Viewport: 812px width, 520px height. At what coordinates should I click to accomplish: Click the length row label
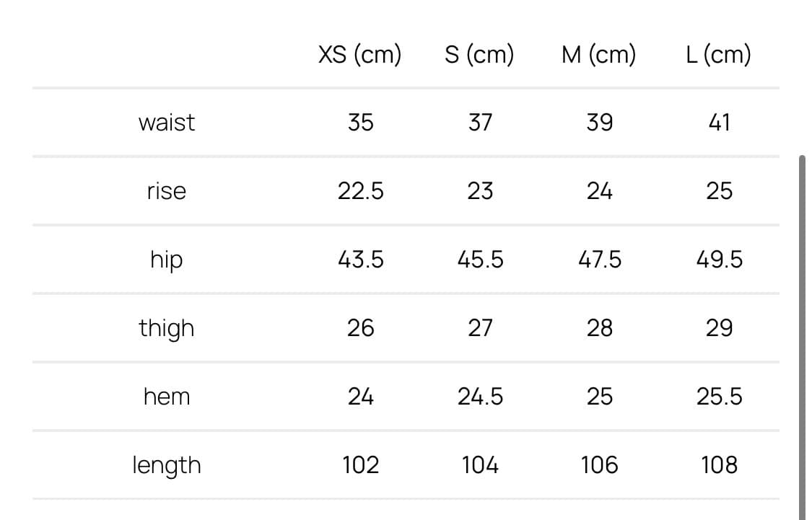pyautogui.click(x=167, y=465)
